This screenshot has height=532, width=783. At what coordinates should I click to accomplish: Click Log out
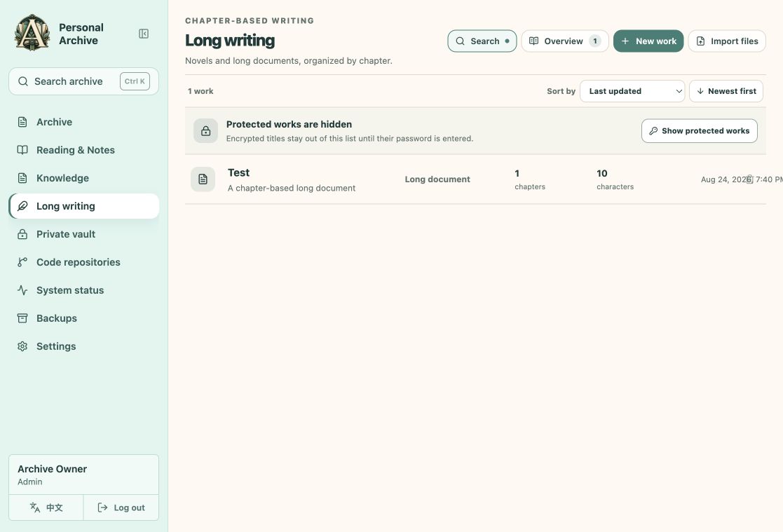121,507
